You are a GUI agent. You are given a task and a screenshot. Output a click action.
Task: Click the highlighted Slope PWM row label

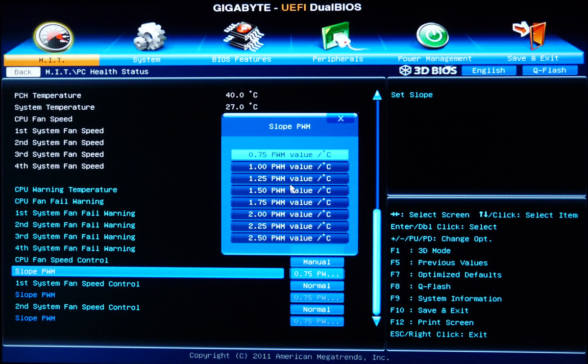35,272
